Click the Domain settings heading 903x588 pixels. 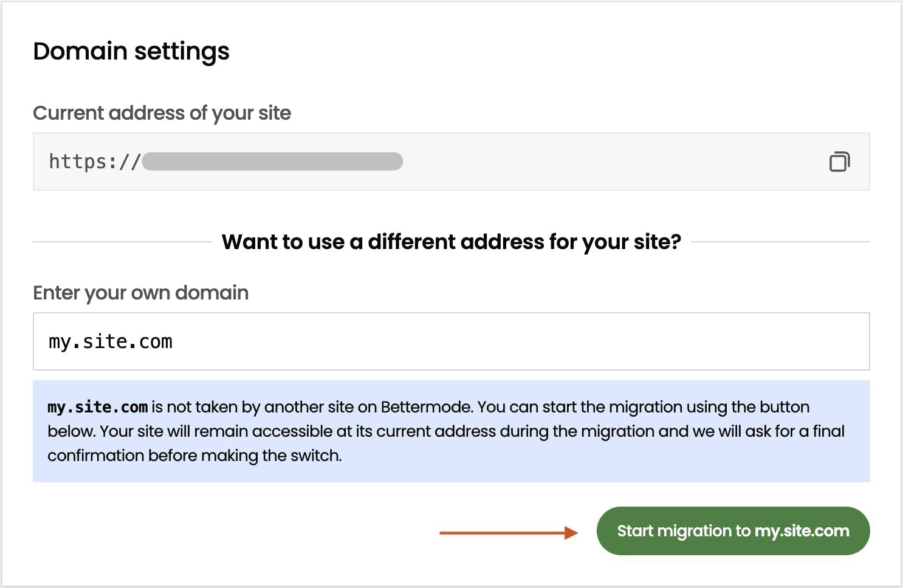click(x=131, y=51)
